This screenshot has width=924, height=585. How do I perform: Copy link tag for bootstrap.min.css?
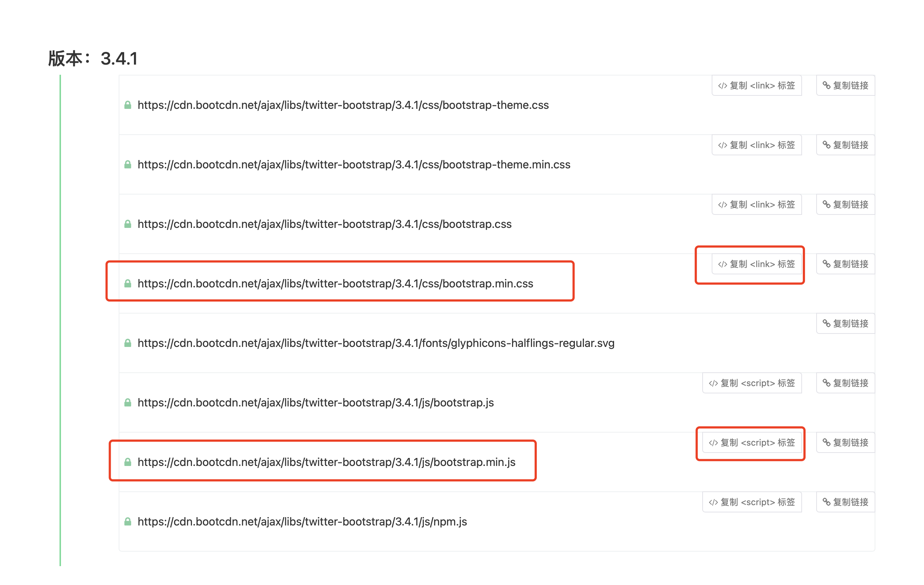point(756,264)
